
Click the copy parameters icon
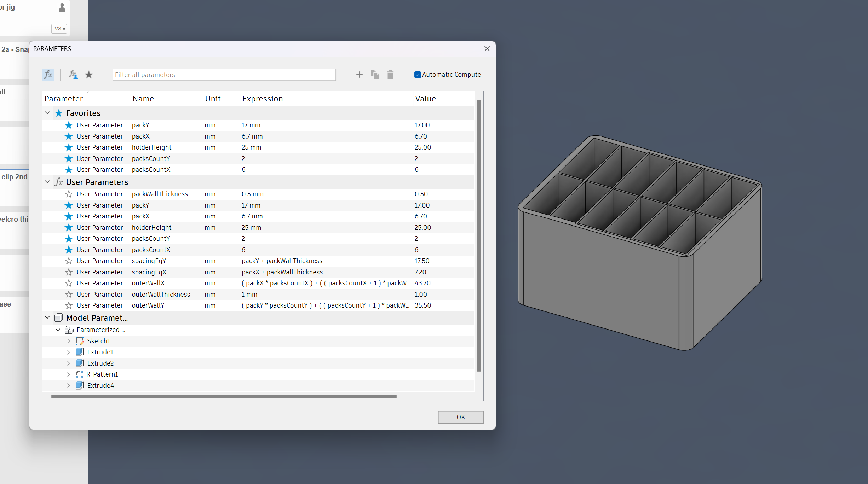(x=375, y=75)
